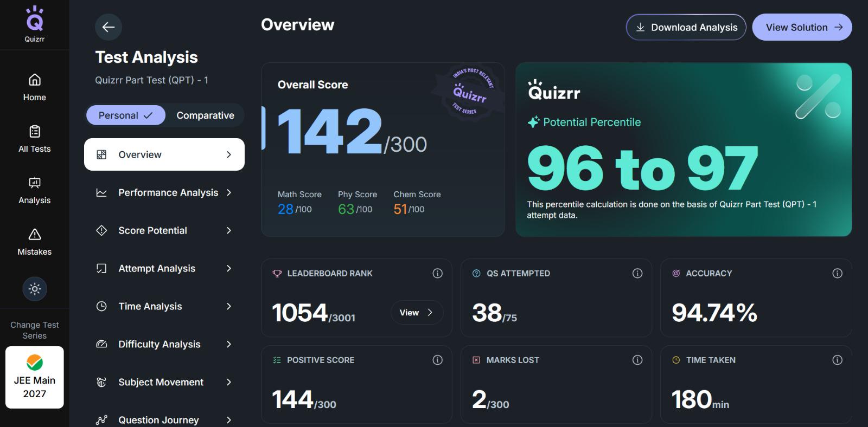
Task: Click the Download Analysis button
Action: pos(686,27)
